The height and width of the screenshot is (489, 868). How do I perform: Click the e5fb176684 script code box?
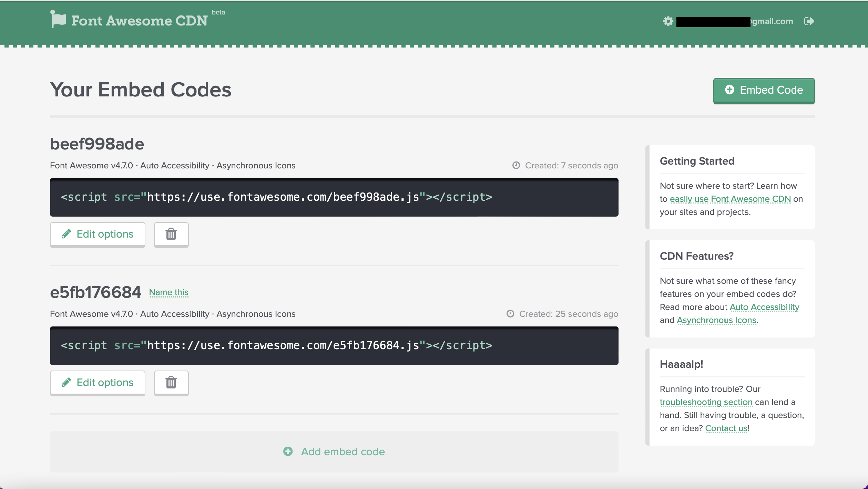coord(334,346)
